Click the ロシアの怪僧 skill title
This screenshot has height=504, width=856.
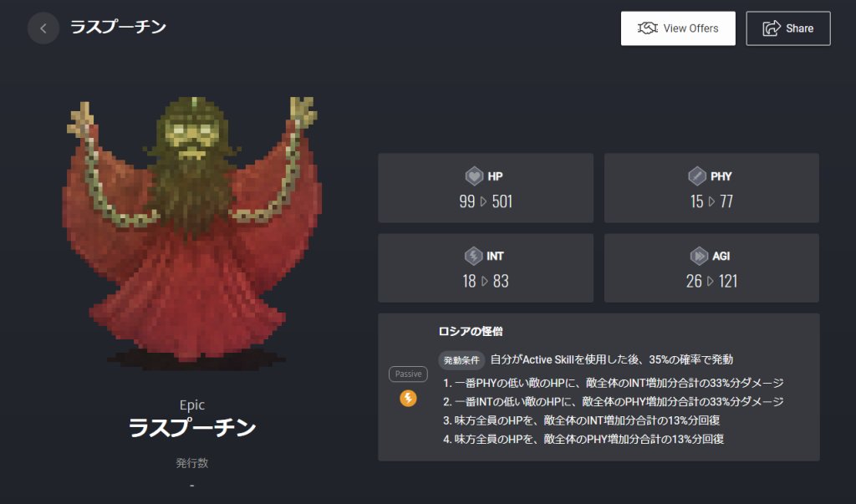point(471,332)
